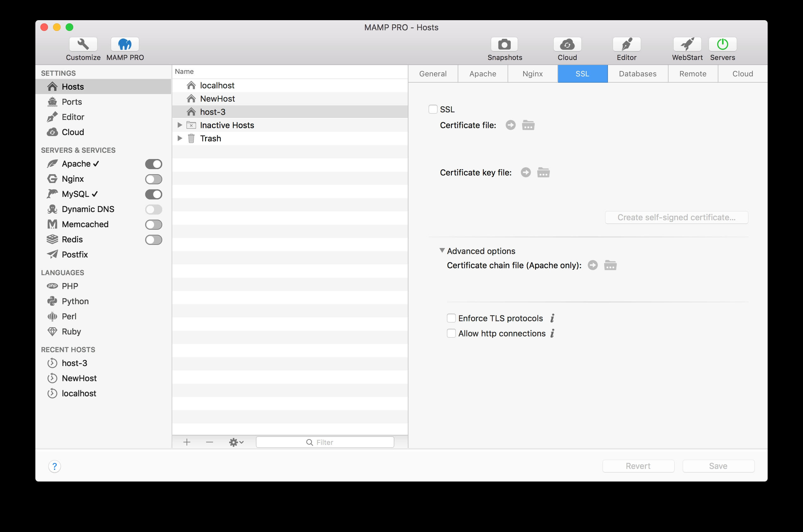Browse for Certificate key file folder icon

tap(543, 172)
